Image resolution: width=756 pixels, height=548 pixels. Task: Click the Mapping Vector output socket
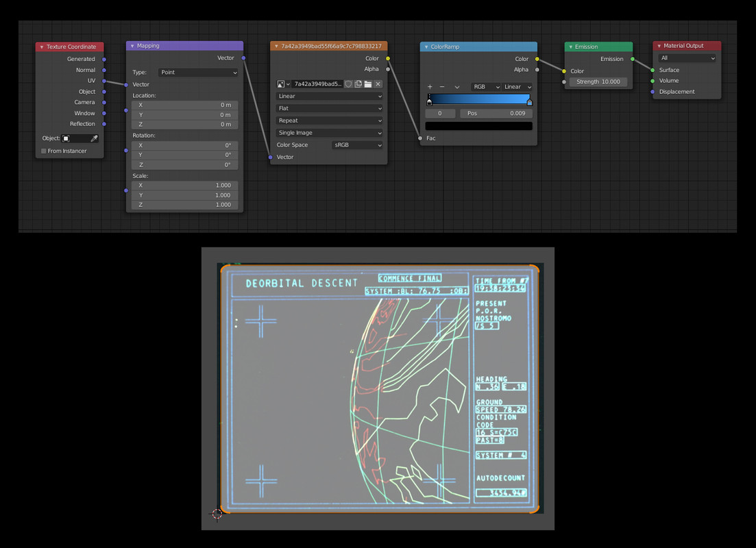(243, 58)
